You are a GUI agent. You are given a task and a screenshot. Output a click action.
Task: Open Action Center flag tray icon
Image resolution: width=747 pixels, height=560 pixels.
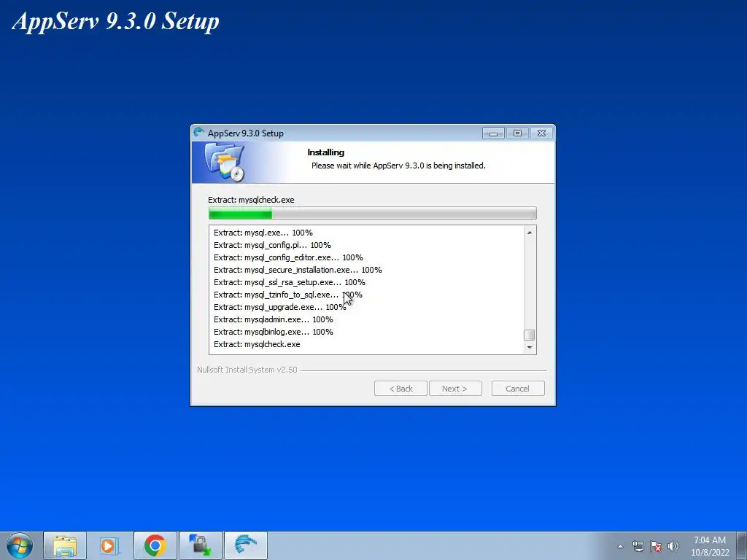point(656,546)
